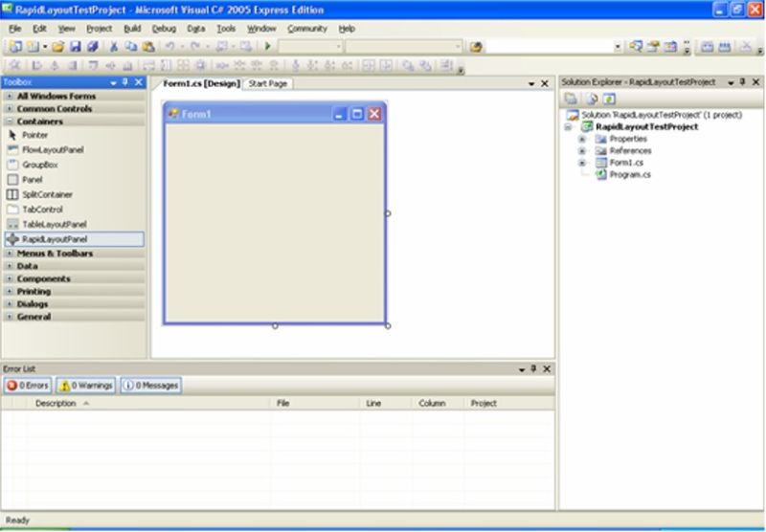Click the Line column header

(386, 403)
